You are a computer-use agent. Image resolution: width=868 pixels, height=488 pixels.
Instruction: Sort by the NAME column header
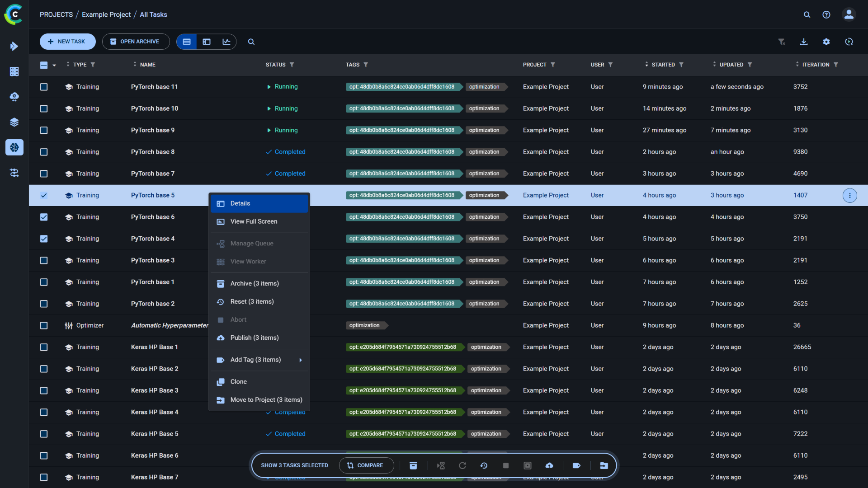(x=148, y=65)
